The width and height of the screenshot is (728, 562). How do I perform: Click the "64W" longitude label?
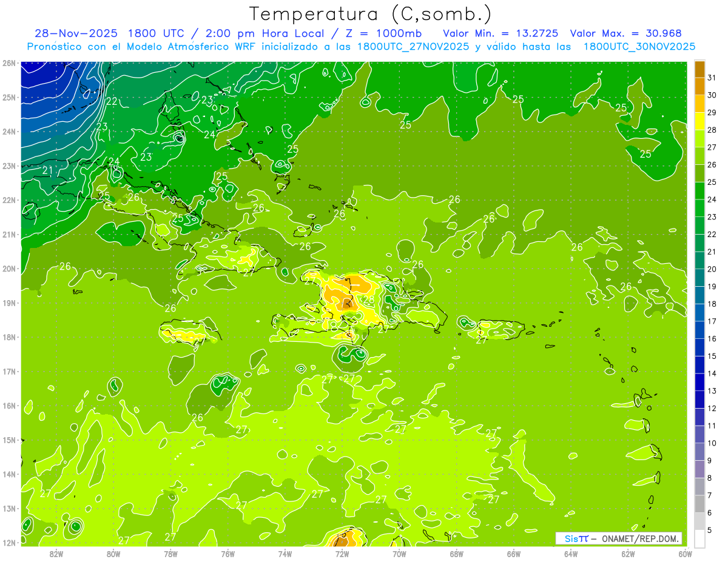(x=571, y=553)
